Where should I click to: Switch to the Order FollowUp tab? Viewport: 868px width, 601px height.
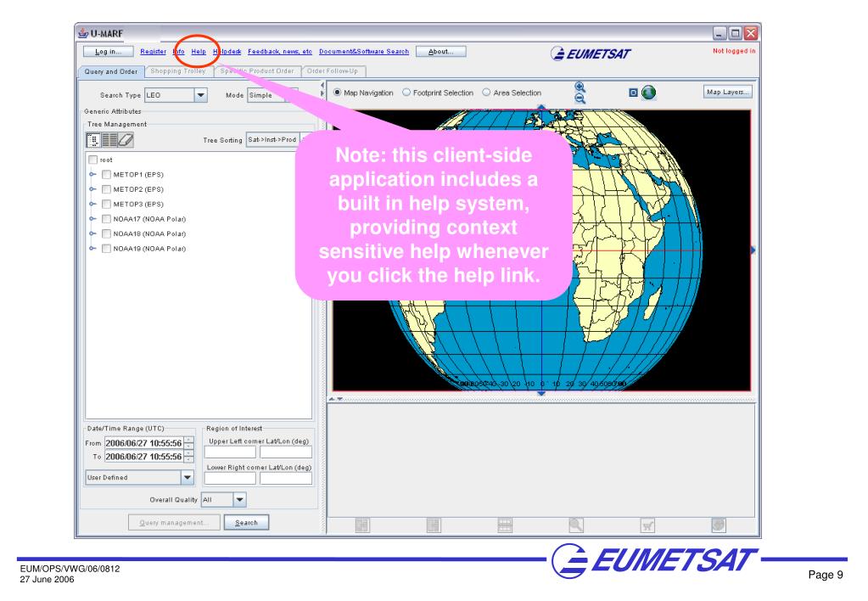click(x=332, y=71)
